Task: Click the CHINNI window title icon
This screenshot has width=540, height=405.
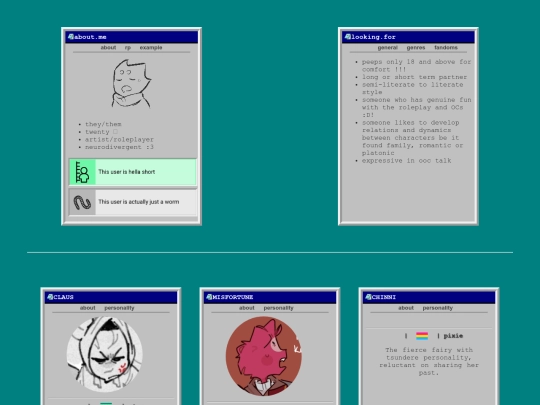Action: point(368,297)
